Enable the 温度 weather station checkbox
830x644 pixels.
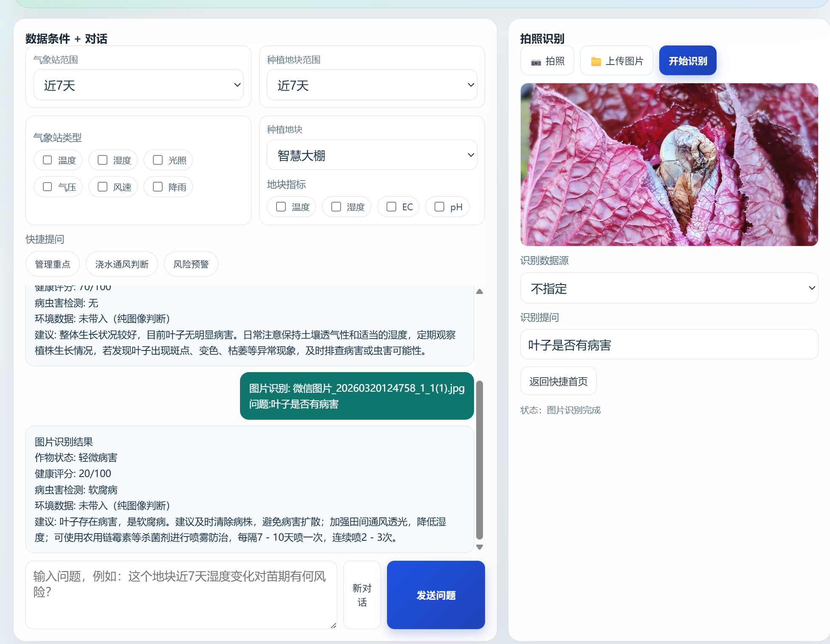click(48, 160)
